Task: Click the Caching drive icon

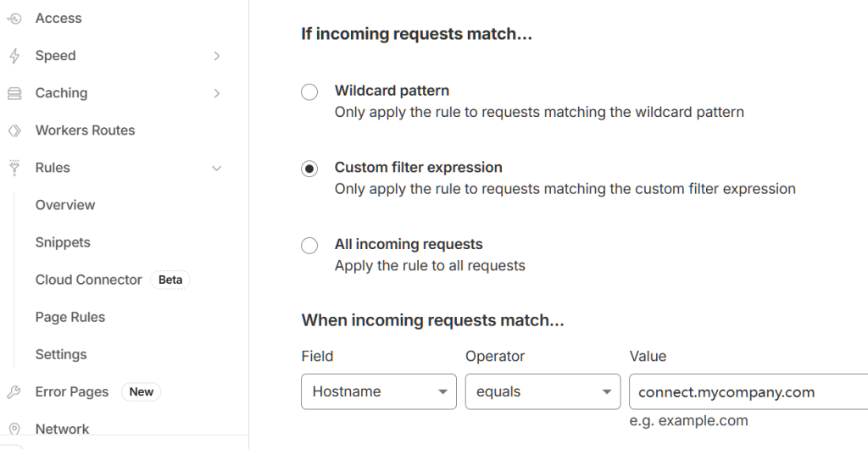Action: point(14,93)
